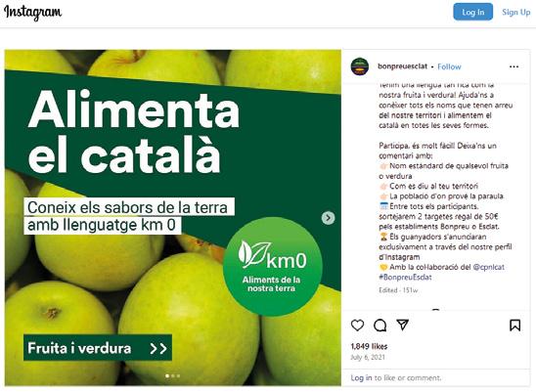
Task: Follow the bonpreuesclat account
Action: click(449, 66)
